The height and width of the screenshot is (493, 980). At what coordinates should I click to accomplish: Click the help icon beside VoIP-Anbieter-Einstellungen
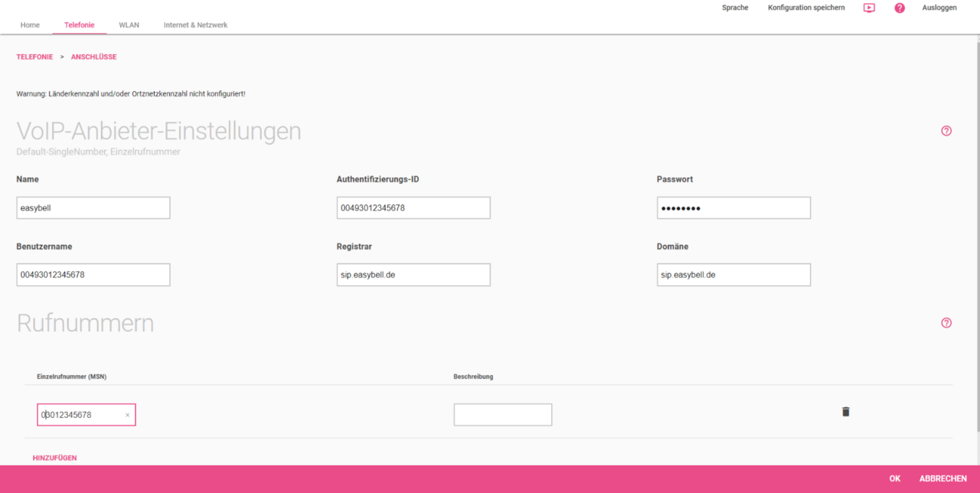tap(946, 131)
